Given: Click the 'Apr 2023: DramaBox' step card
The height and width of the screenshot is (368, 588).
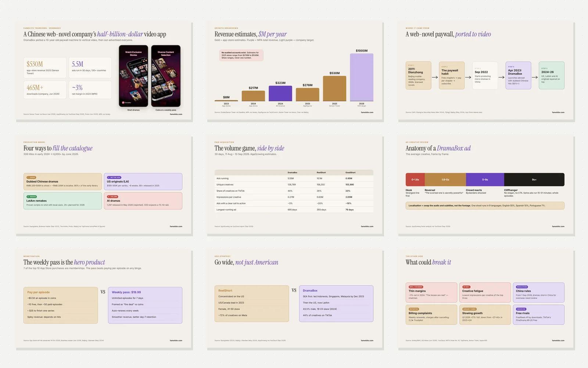Looking at the screenshot, I should click(518, 75).
